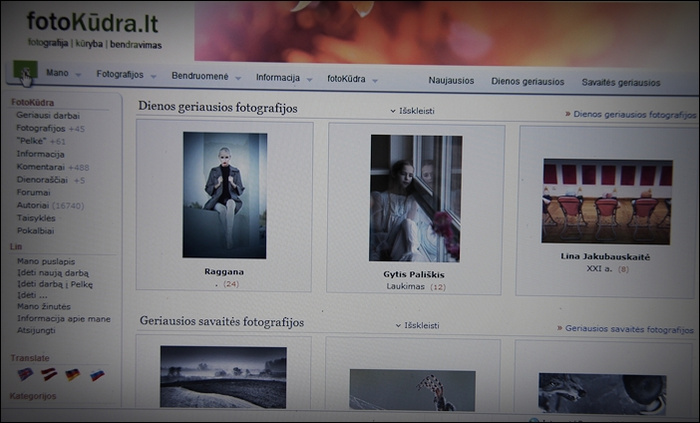700x423 pixels.
Task: Open the Fotografijos dropdown in navbar
Action: [124, 75]
